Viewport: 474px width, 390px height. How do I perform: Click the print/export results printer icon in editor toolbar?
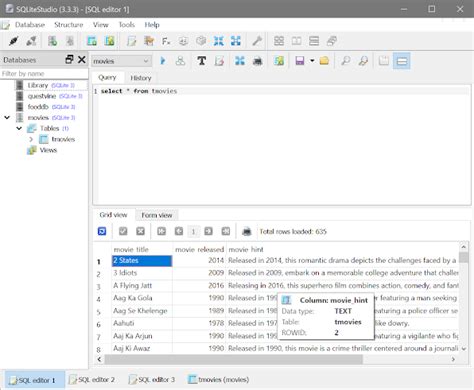[257, 61]
